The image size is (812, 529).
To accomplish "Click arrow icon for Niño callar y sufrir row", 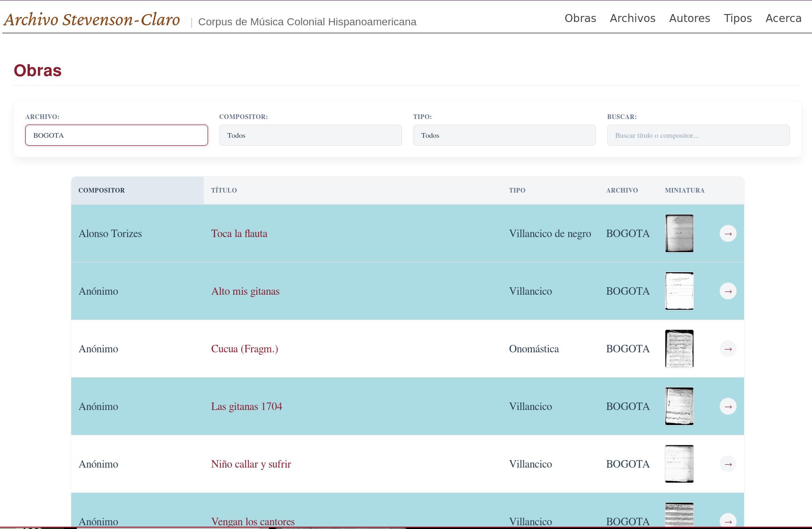I will click(728, 464).
